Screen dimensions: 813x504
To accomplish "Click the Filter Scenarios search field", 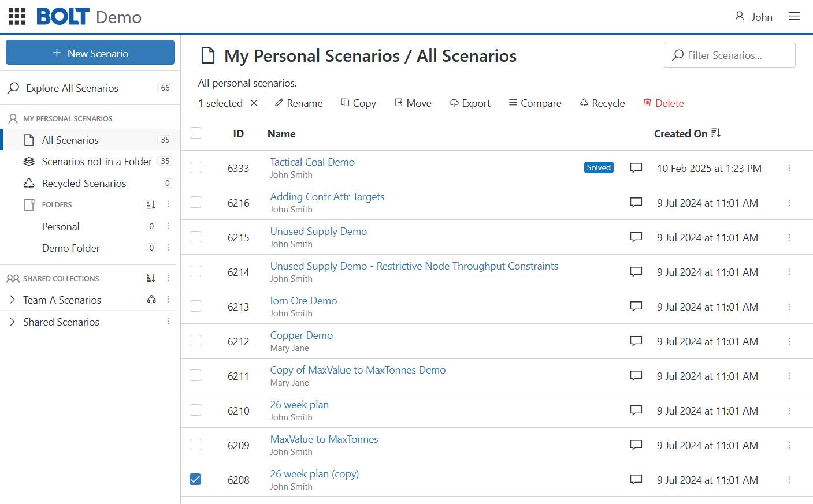I will [730, 55].
